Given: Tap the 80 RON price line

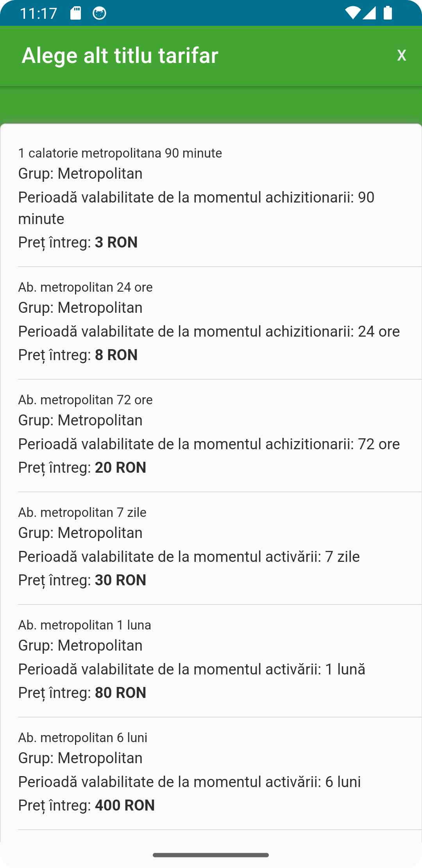Looking at the screenshot, I should pos(82,693).
